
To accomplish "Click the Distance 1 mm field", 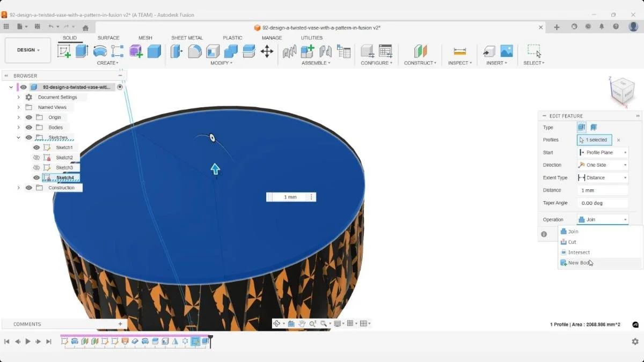I will coord(603,190).
